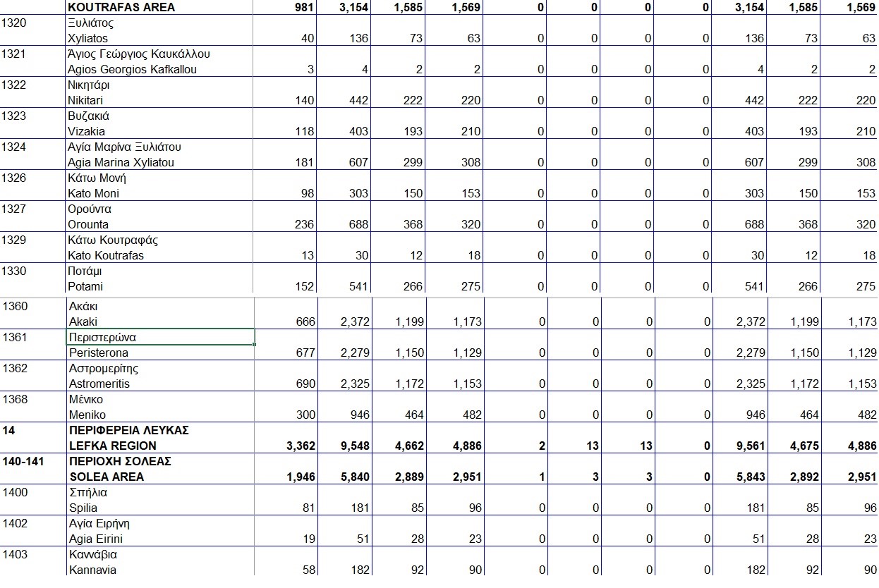Click the fill handle of the selected cell
This screenshot has height=588, width=879.
[254, 345]
